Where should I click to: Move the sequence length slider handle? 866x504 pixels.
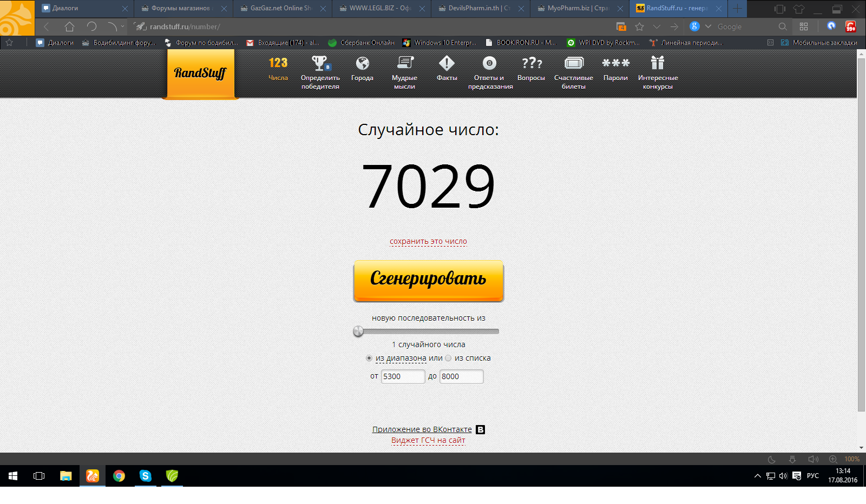click(358, 331)
